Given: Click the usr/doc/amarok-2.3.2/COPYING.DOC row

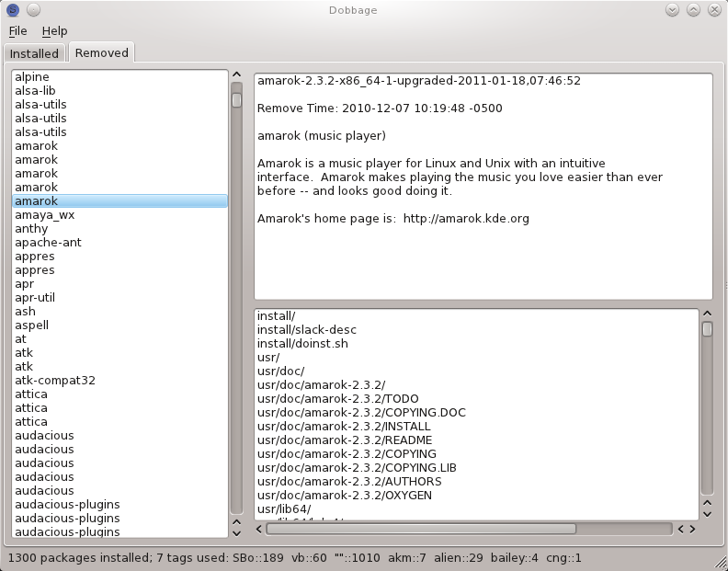Looking at the screenshot, I should pos(477,413).
